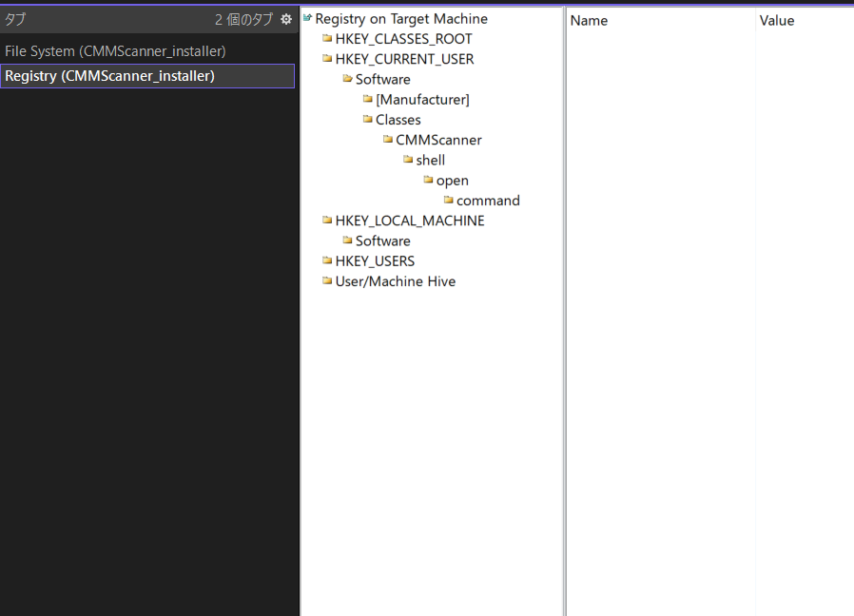Select Software label under HKEY_CURRENT_USER
Image resolution: width=854 pixels, height=616 pixels.
[383, 79]
